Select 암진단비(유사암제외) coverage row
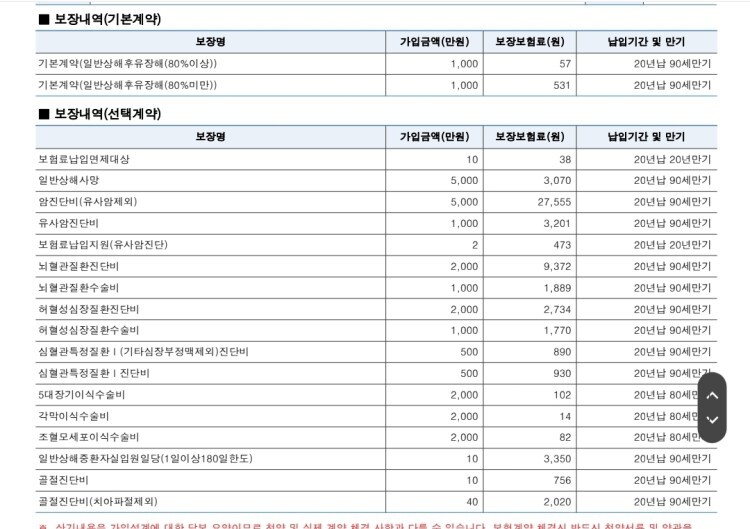This screenshot has height=529, width=750. point(88,201)
